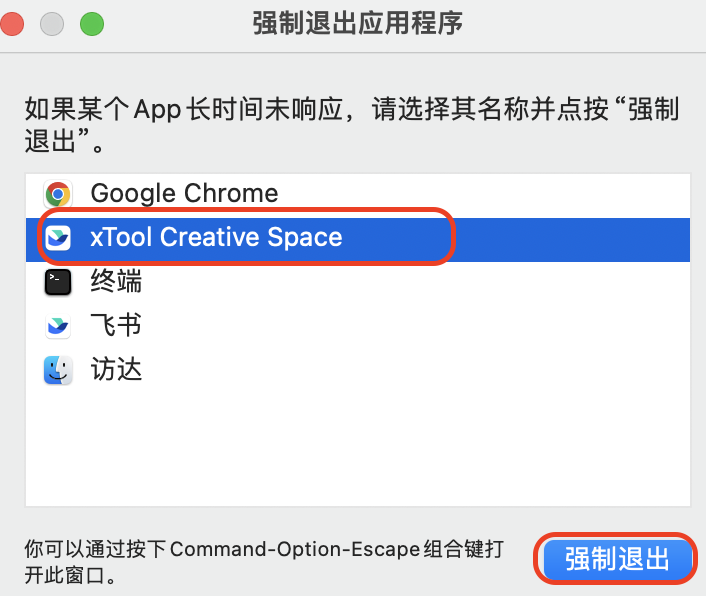Screen dimensions: 706x596
Task: Close the force quit window with red button
Action: click(12, 24)
